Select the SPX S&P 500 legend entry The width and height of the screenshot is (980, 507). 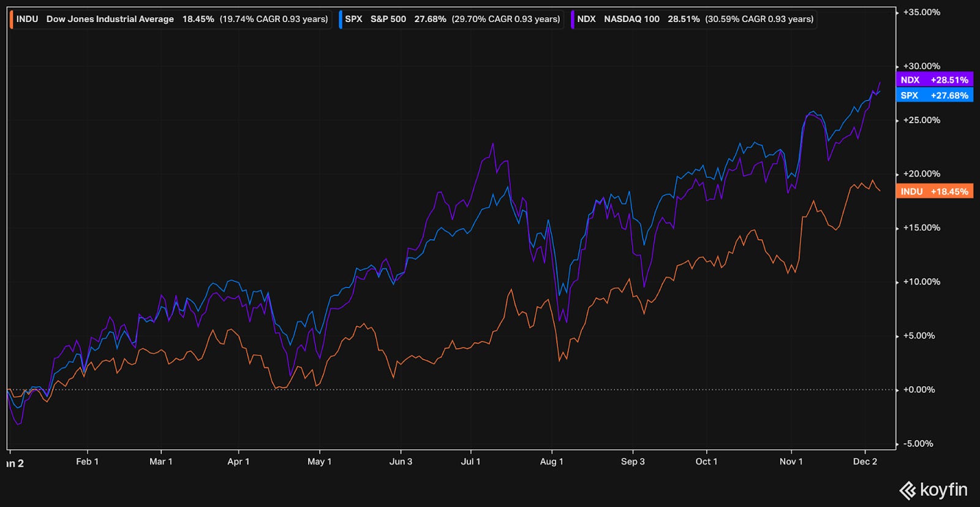450,19
